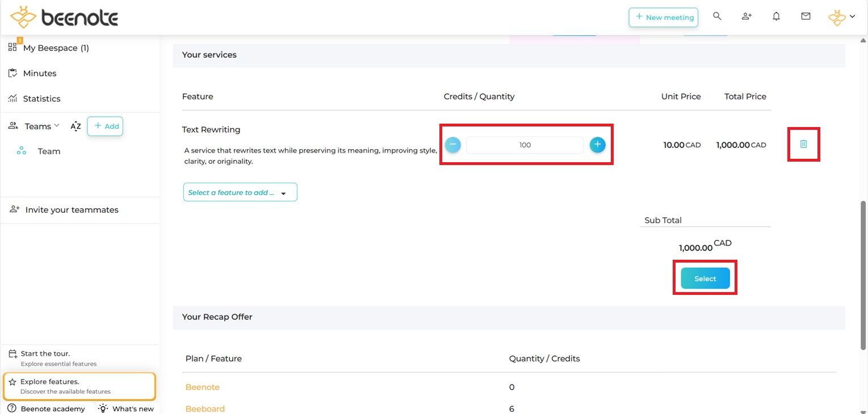This screenshot has height=414, width=868.
Task: Decrease credits with the minus button
Action: (452, 145)
